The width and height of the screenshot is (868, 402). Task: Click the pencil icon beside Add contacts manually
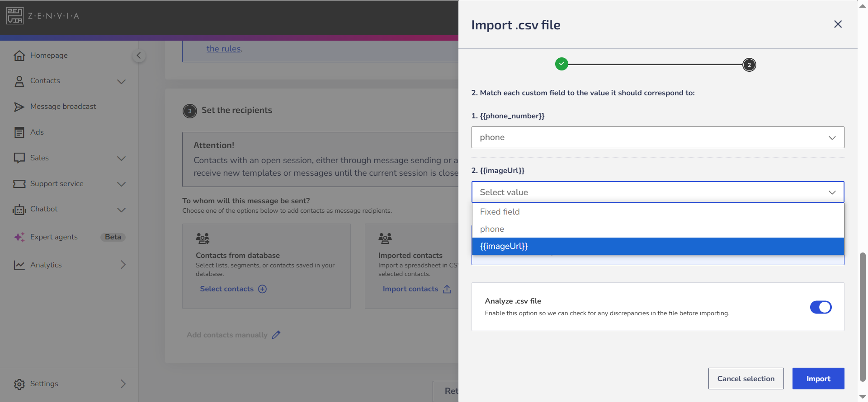click(276, 335)
